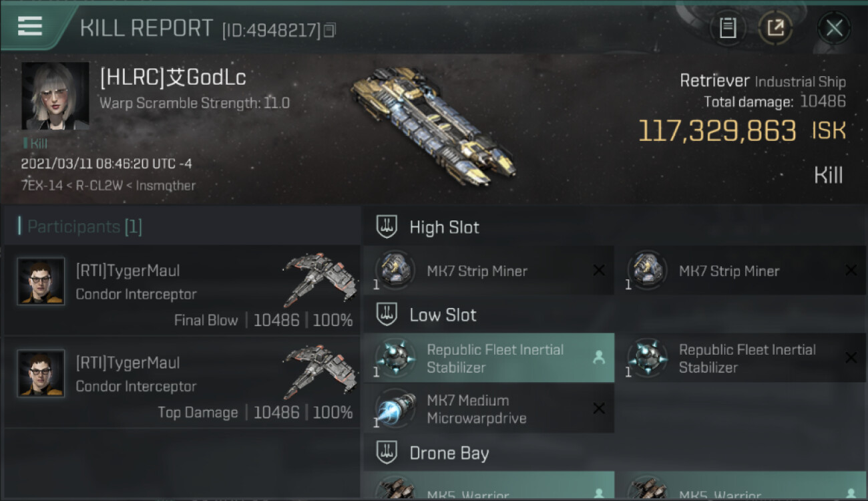Open the clipboard report icon
The width and height of the screenshot is (868, 501).
pyautogui.click(x=728, y=28)
